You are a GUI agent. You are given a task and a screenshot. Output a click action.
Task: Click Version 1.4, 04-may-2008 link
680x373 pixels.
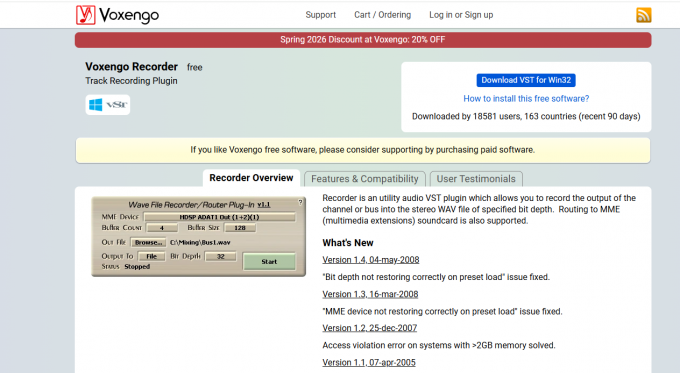coord(371,260)
